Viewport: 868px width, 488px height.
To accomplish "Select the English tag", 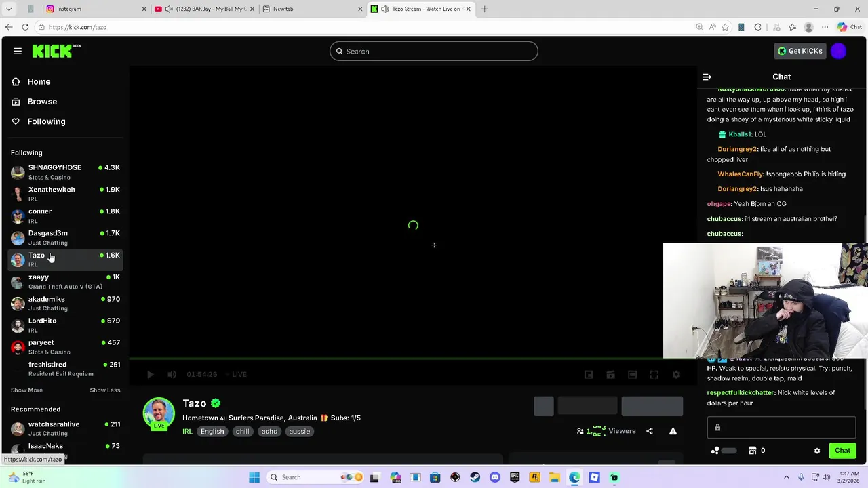I will point(212,432).
